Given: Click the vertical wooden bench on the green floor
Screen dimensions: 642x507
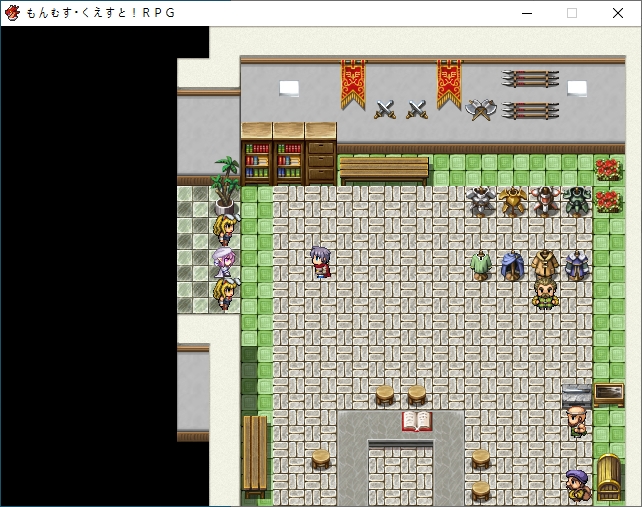Looking at the screenshot, I should (255, 456).
